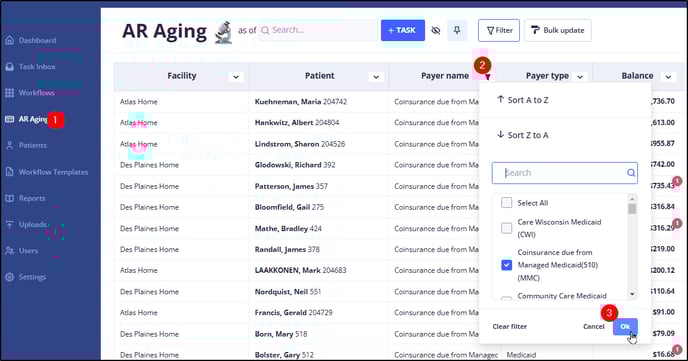Click patient LAAKKONEN, Mark 204683

click(301, 270)
